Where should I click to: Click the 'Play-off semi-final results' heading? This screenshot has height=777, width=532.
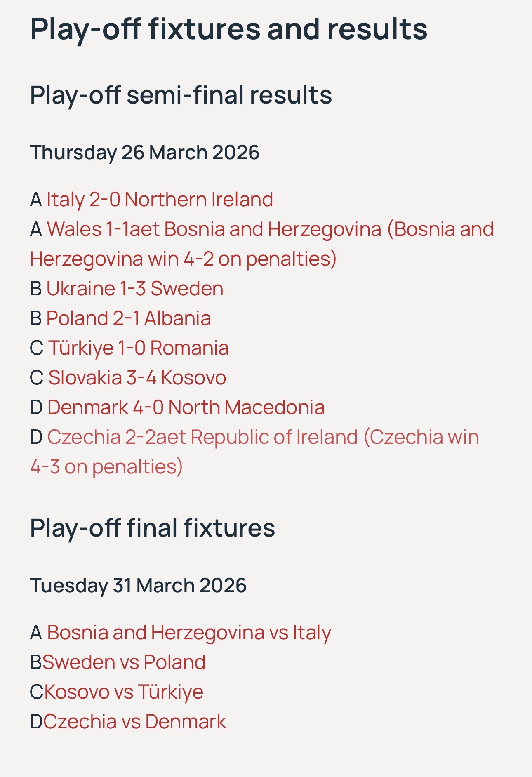pos(181,95)
